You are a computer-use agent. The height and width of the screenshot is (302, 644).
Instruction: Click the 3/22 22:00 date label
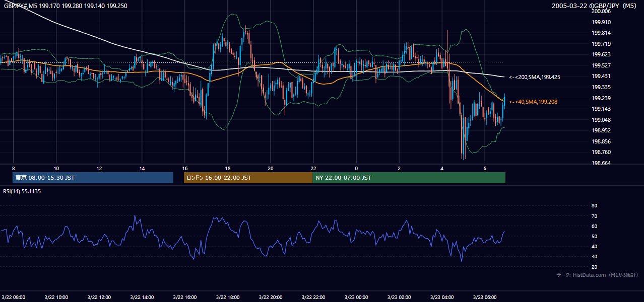(313, 297)
